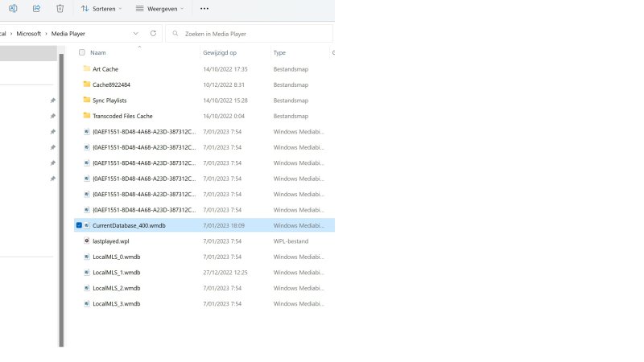The width and height of the screenshot is (644, 362).
Task: Click the LocalMLS_0.wmdb file icon
Action: (x=86, y=257)
